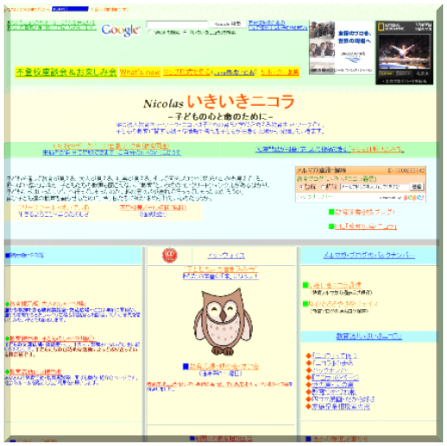
Task: Open the first green-dot link in left column
Action: tap(48, 304)
